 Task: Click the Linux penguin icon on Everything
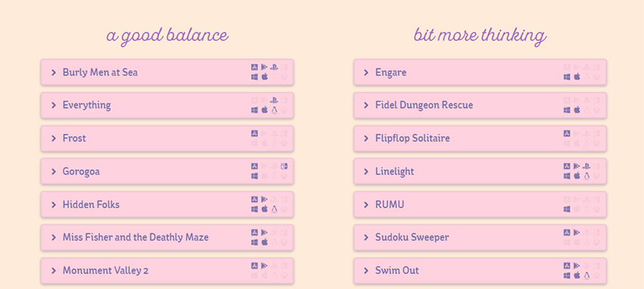click(x=274, y=110)
